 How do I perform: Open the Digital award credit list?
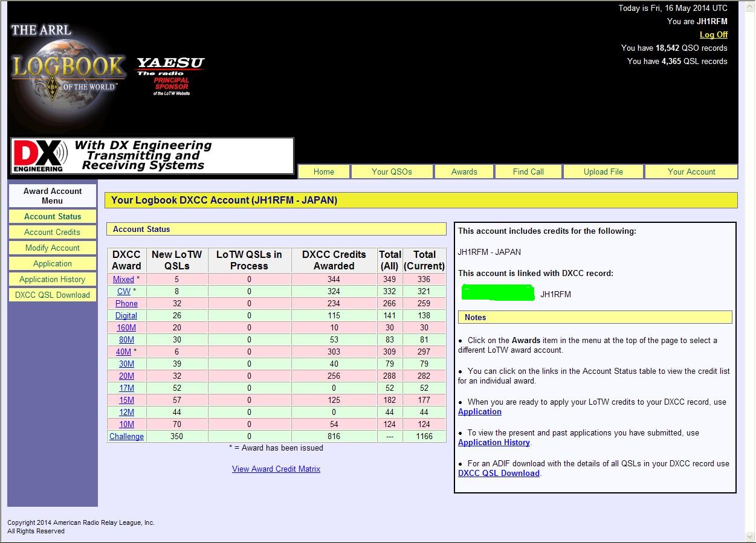click(126, 315)
